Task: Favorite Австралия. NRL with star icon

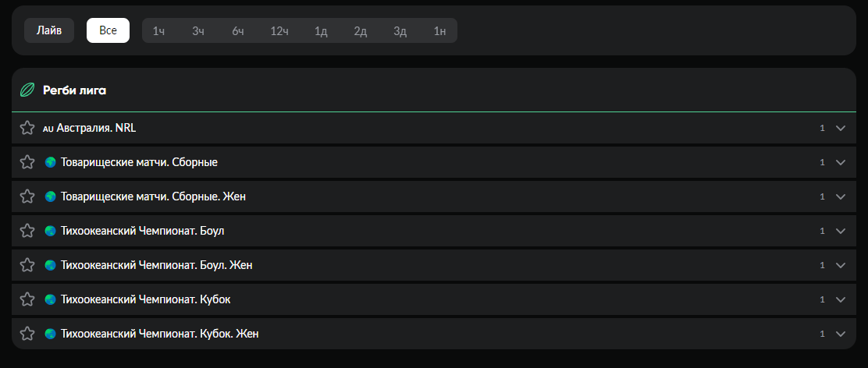Action: (x=27, y=128)
